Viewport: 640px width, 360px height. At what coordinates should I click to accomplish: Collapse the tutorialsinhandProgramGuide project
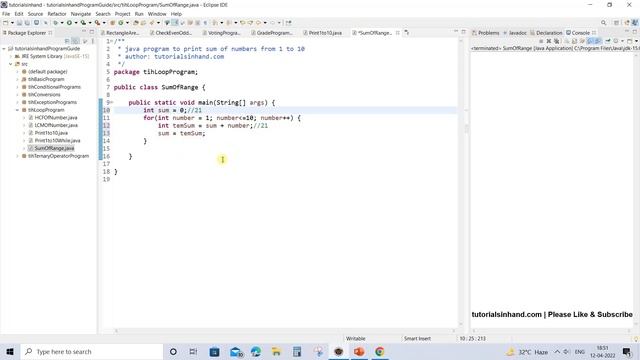(x=4, y=49)
